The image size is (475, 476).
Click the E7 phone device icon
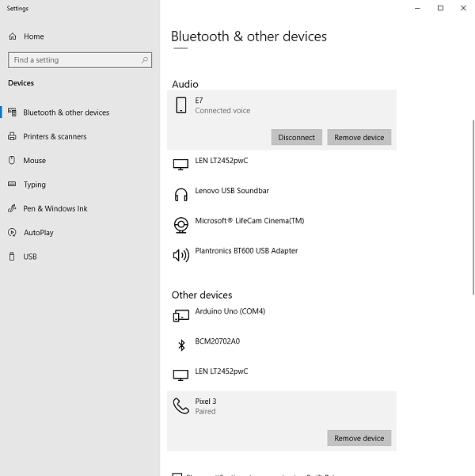click(180, 105)
